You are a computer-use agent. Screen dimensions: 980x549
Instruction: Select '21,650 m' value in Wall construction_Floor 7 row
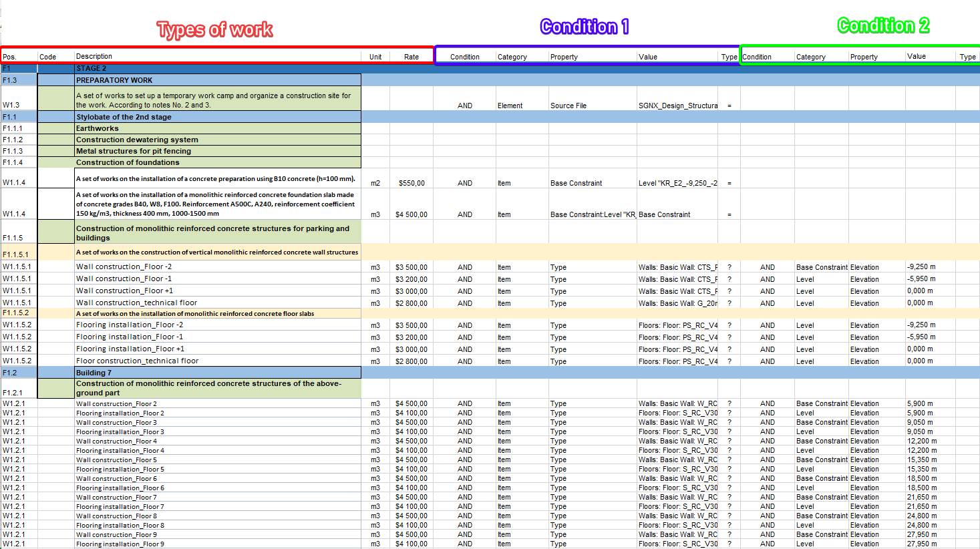click(931, 497)
